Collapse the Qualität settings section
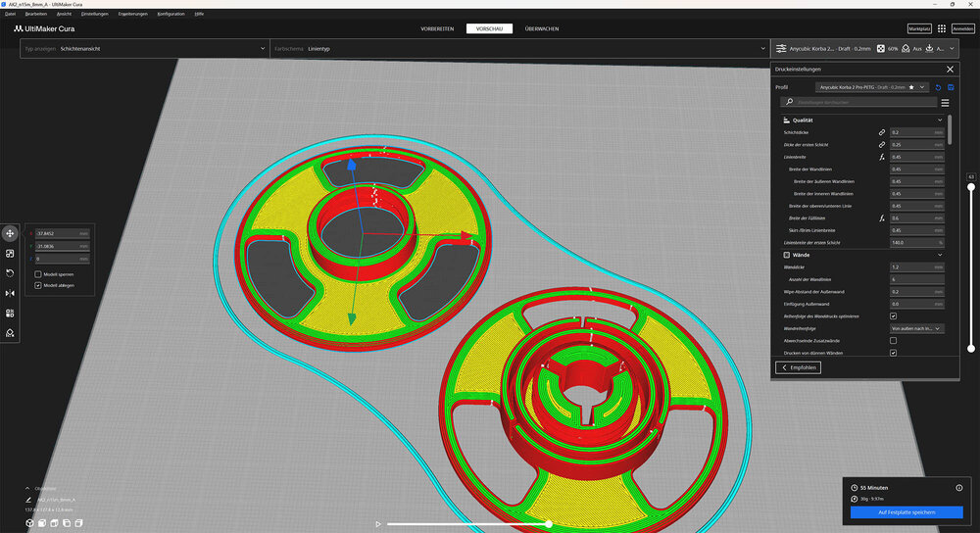Screen dimensions: 980x533 pos(940,120)
